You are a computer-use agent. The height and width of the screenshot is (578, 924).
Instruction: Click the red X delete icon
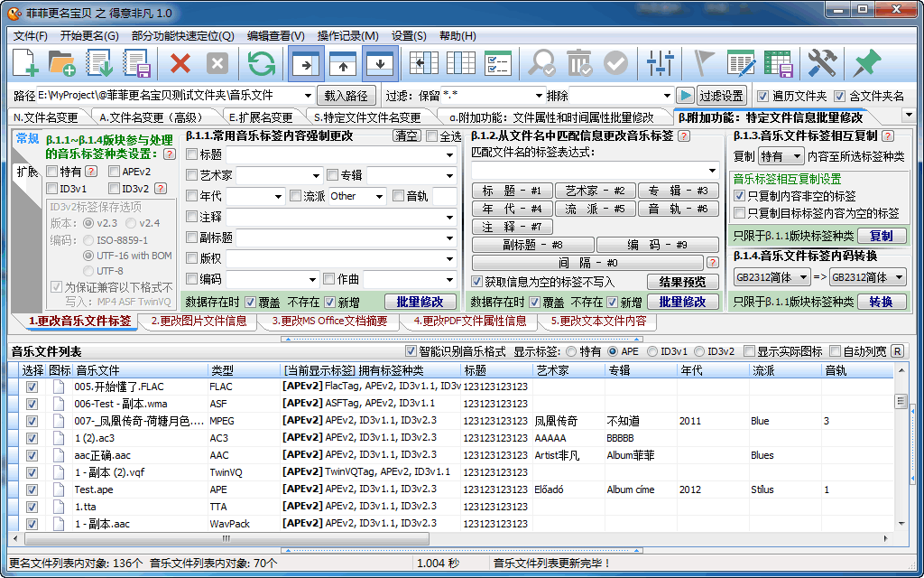coord(180,63)
